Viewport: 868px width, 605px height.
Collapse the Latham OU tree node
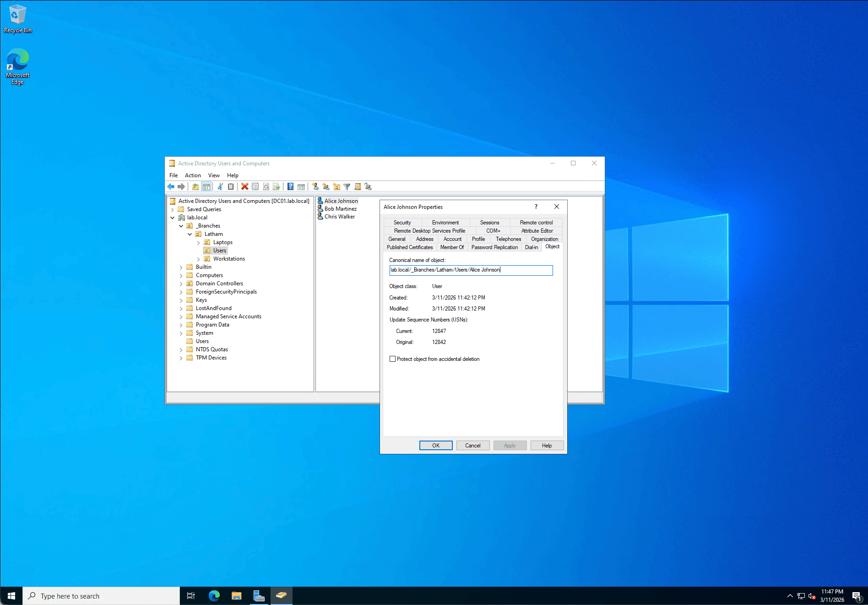click(190, 234)
